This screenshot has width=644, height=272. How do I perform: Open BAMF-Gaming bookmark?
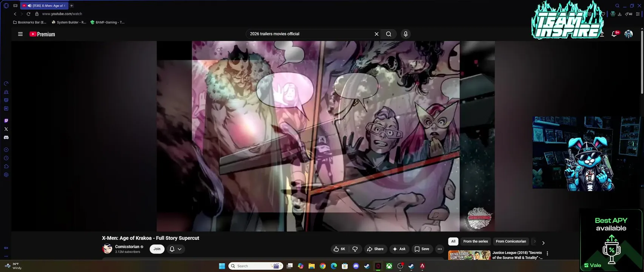108,22
